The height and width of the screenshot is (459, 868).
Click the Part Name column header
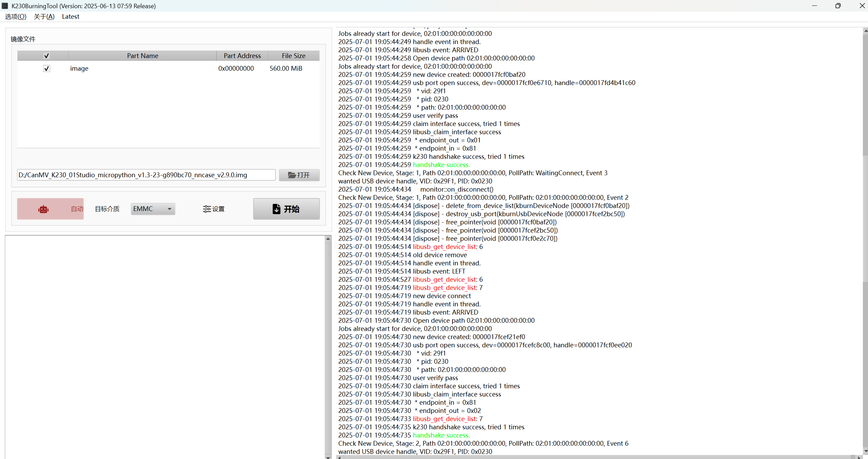point(143,56)
